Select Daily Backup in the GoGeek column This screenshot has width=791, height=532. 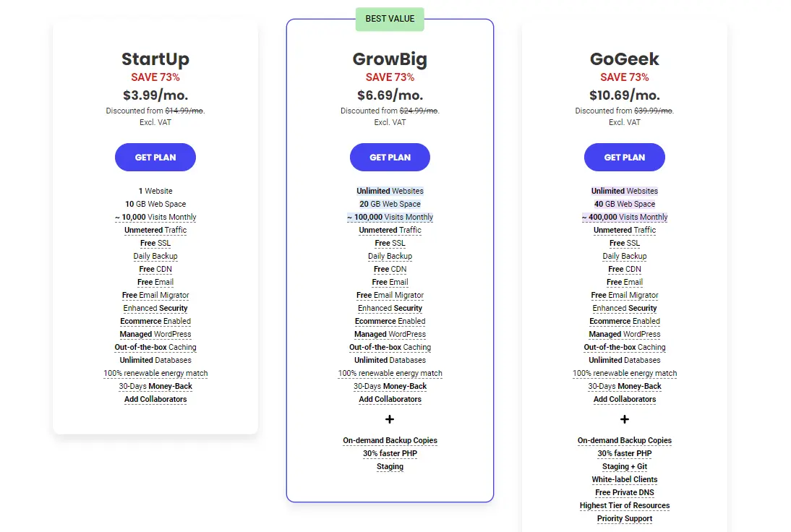[x=624, y=256]
